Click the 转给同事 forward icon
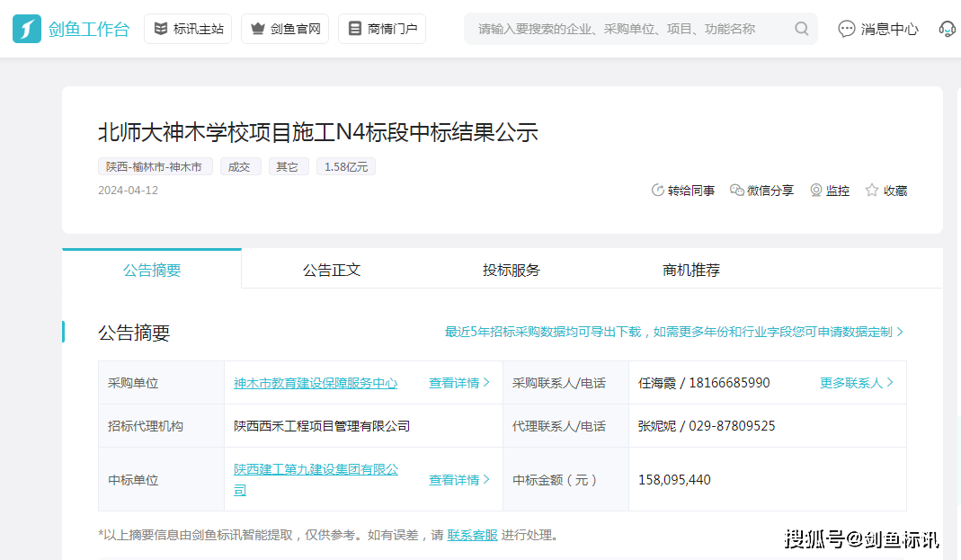The width and height of the screenshot is (961, 560). tap(658, 191)
